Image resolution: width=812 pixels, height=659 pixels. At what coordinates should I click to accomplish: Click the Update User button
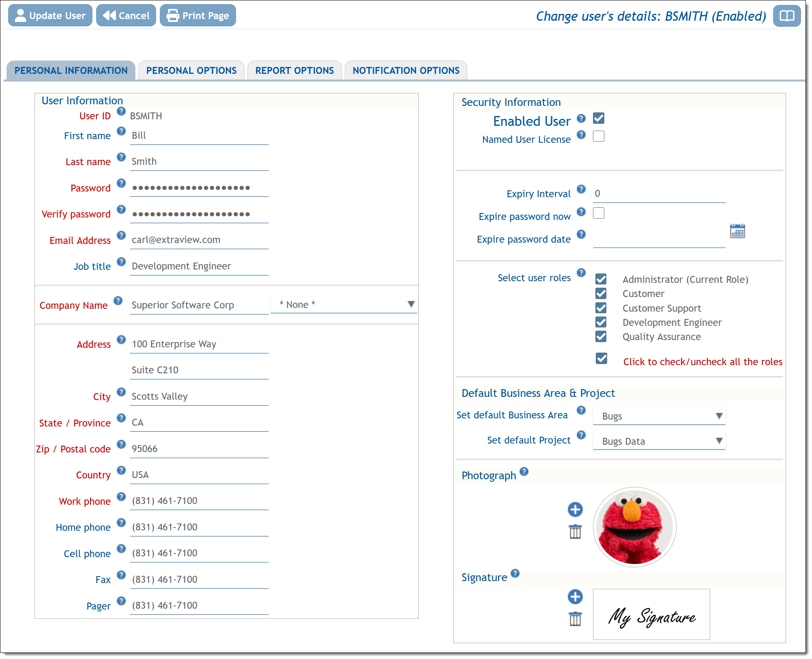50,15
